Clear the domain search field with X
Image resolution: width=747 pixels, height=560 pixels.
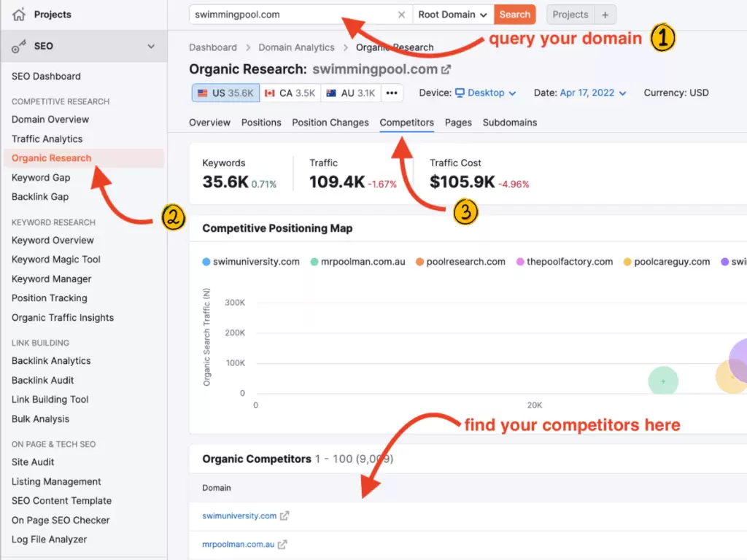[x=400, y=14]
